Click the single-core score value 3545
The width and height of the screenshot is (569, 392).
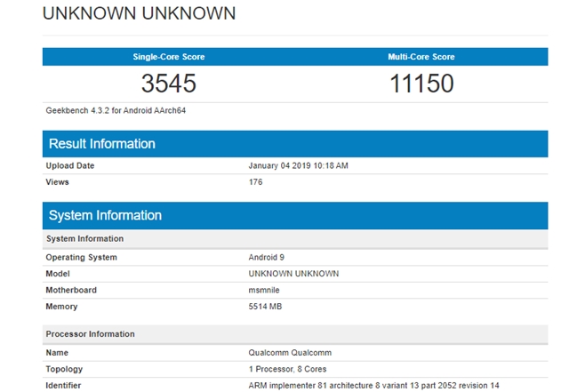169,84
